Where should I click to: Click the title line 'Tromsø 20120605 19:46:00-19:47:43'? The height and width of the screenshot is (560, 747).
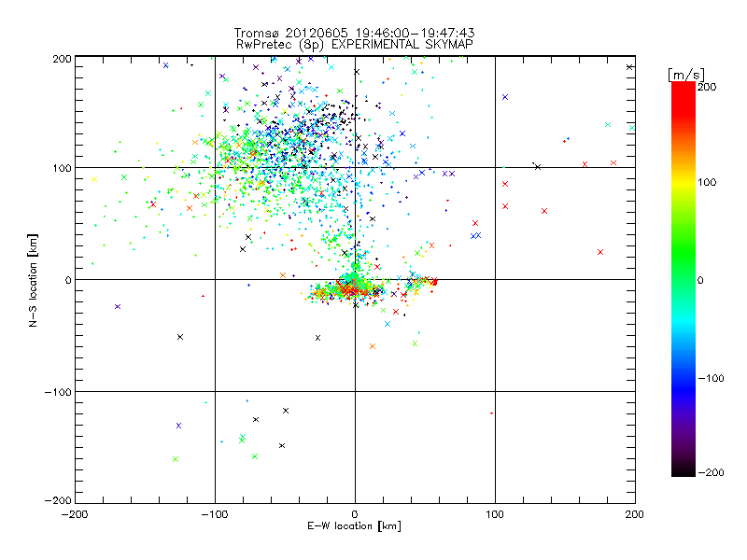[x=354, y=33]
